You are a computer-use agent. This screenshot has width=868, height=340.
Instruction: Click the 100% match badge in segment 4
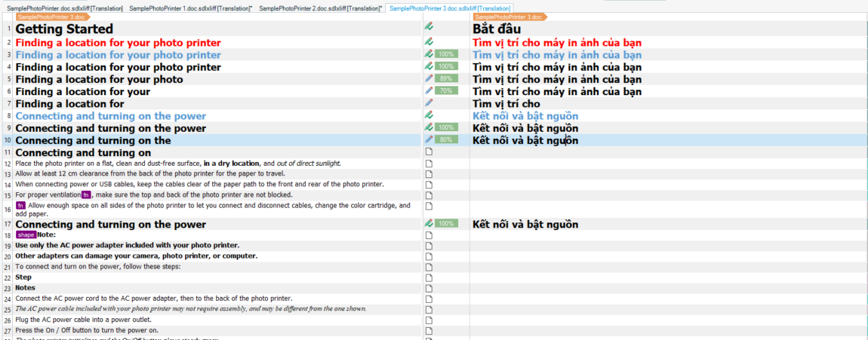tap(447, 66)
